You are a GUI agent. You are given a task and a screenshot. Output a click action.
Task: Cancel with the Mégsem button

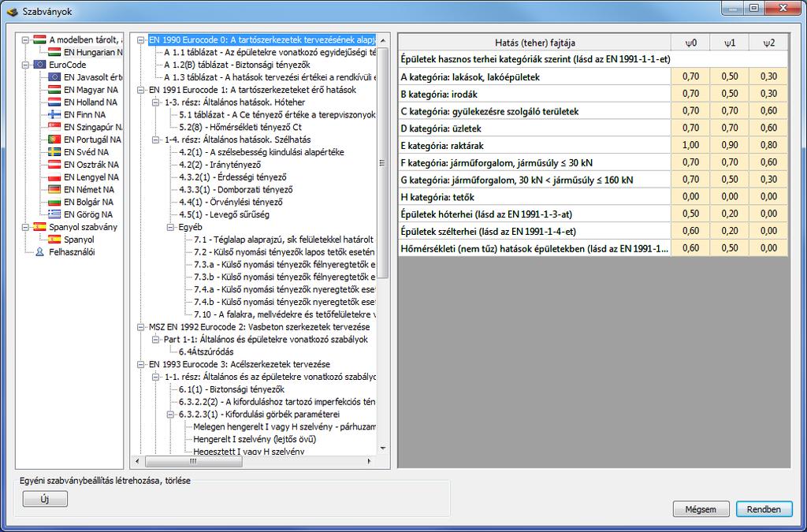(x=701, y=509)
